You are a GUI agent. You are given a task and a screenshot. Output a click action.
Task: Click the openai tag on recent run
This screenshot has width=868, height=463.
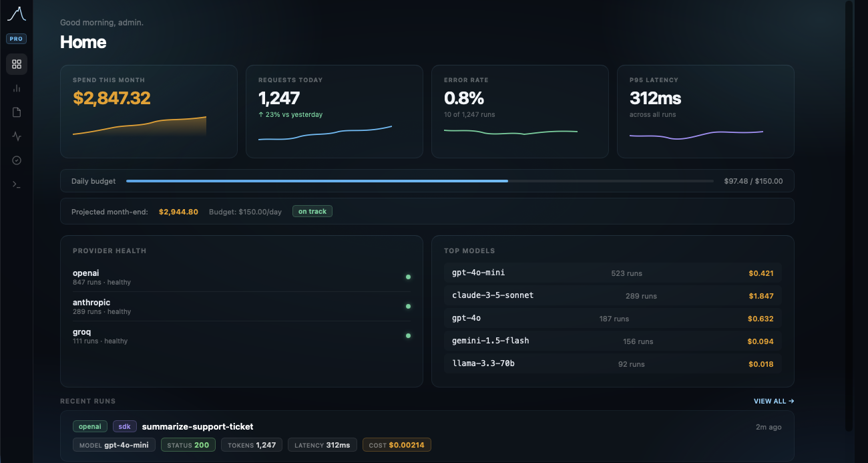click(x=90, y=426)
